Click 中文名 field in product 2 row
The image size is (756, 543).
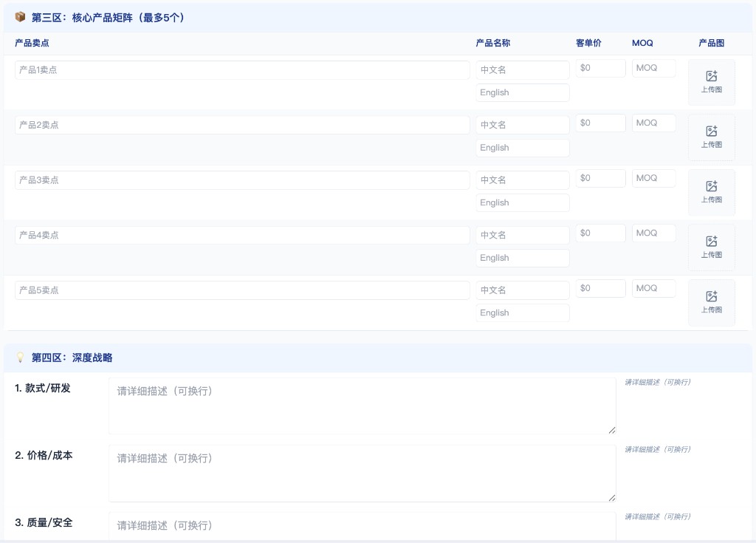(523, 125)
